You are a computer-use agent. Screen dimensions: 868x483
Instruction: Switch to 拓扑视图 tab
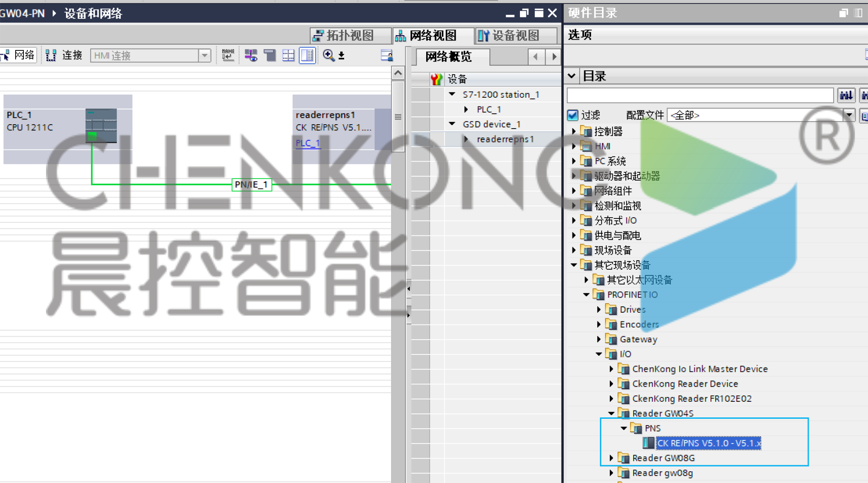click(343, 35)
